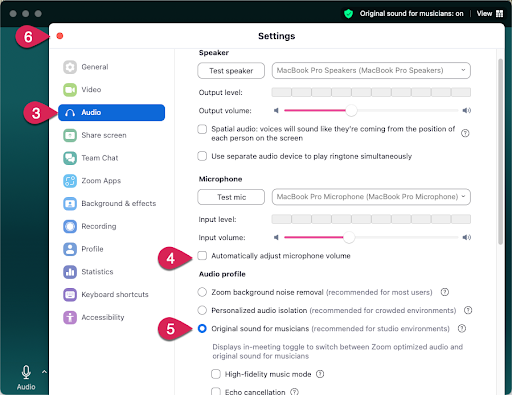Expand audio options caret next to mic
The width and height of the screenshot is (512, 395).
(44, 372)
